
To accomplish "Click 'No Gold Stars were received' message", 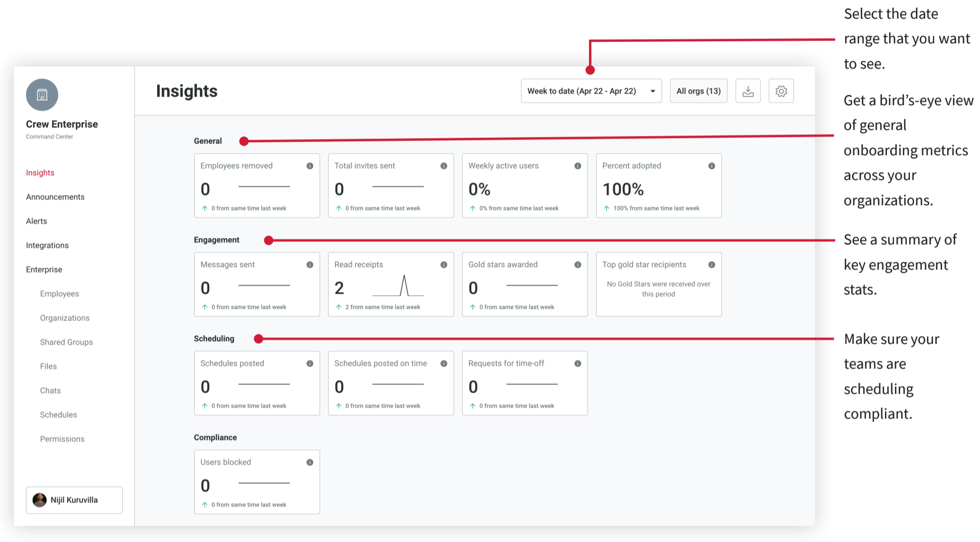I will coord(658,289).
